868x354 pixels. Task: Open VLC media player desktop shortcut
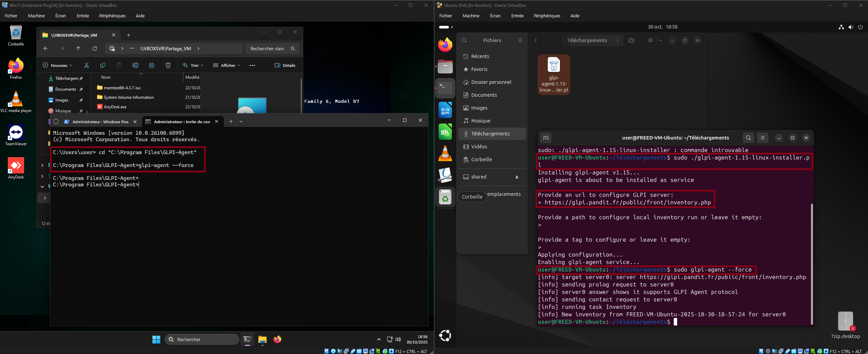coord(16,101)
